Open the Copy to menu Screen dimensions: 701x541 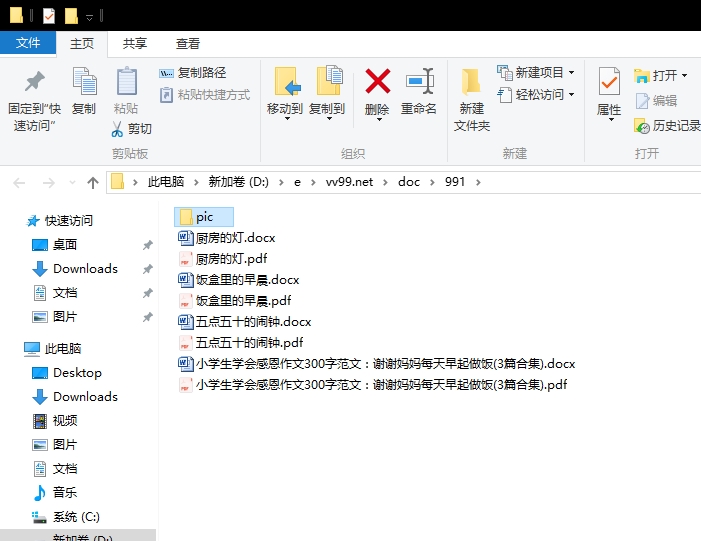(327, 94)
